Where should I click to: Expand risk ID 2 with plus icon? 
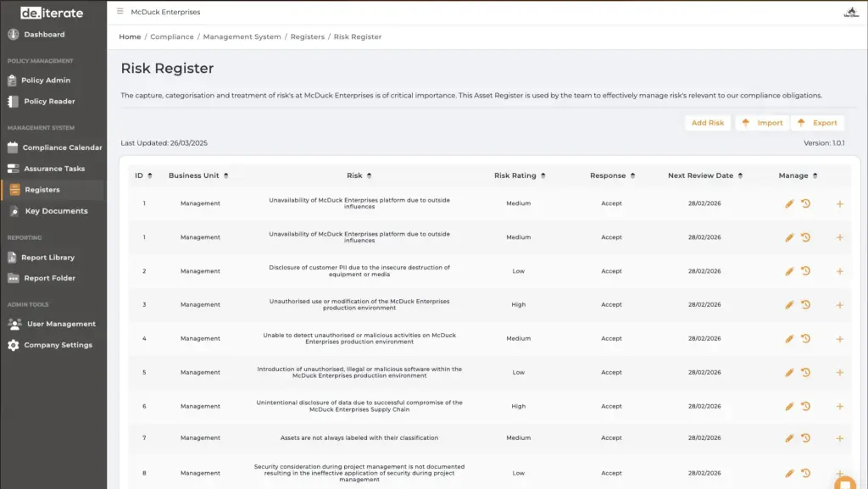coord(840,271)
